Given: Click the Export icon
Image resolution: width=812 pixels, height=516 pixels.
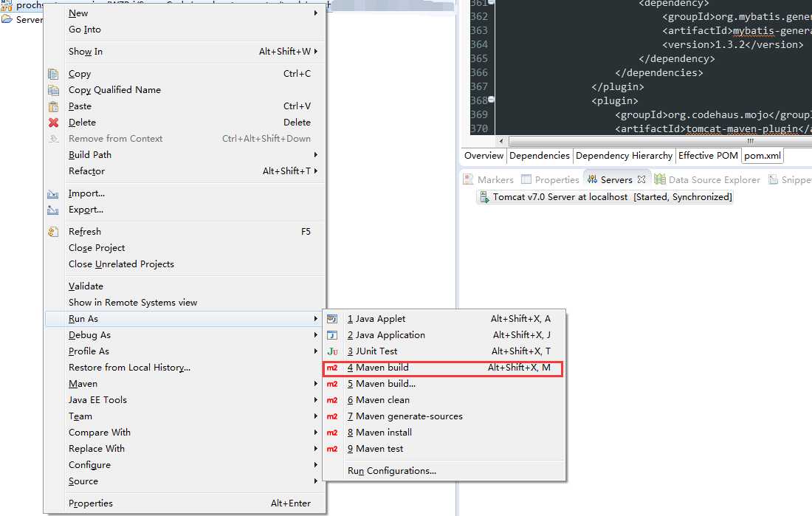Looking at the screenshot, I should [53, 210].
